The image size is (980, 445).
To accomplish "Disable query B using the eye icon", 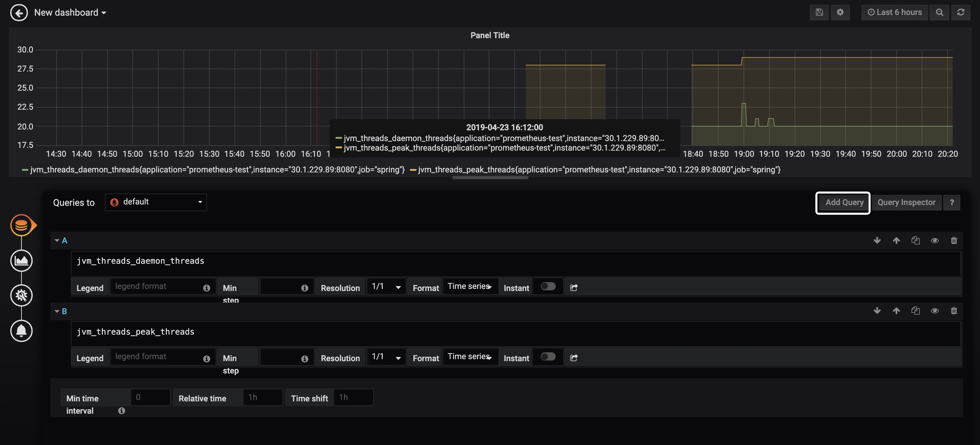I will click(935, 311).
